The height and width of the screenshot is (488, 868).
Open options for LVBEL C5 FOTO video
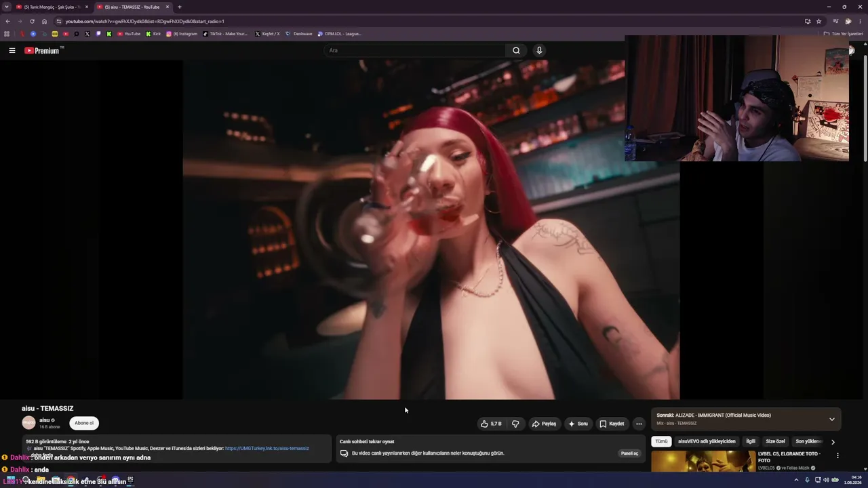(837, 455)
